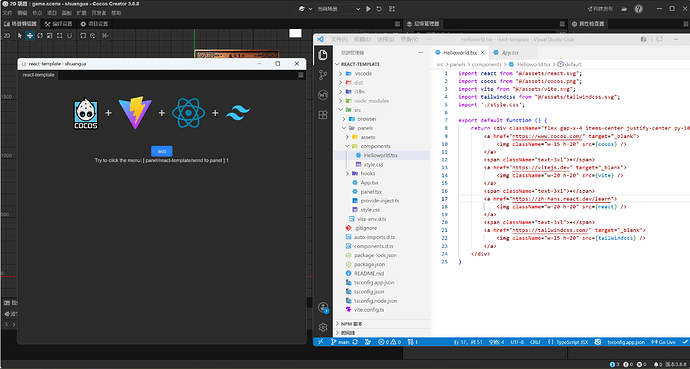The width and height of the screenshot is (690, 369).
Task: Open VS Code Extensions activity bar icon
Action: pos(323,115)
